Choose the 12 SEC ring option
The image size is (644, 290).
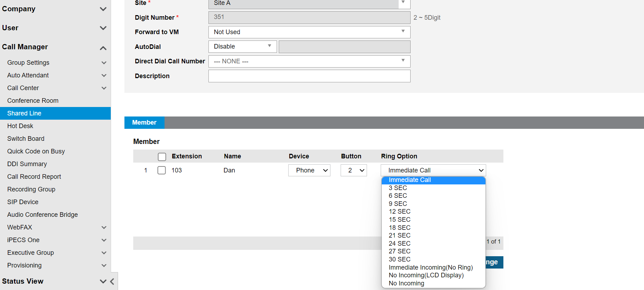tap(399, 212)
